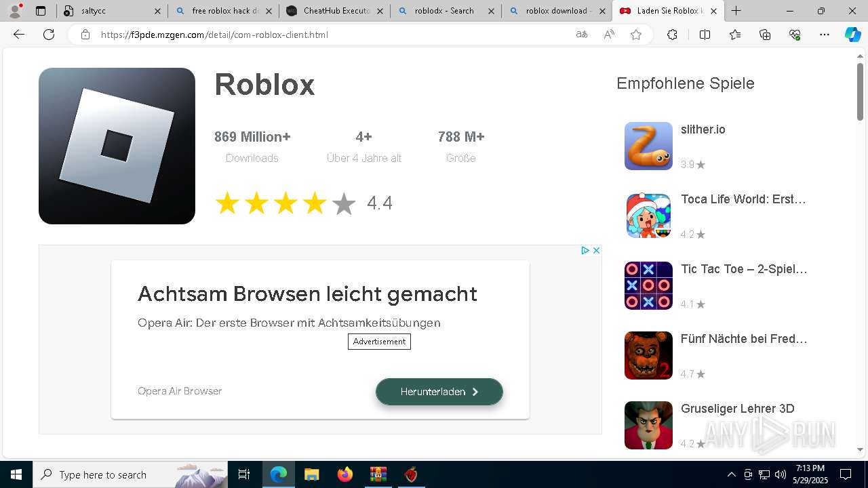Refresh the current page
The image size is (868, 488).
pyautogui.click(x=49, y=35)
